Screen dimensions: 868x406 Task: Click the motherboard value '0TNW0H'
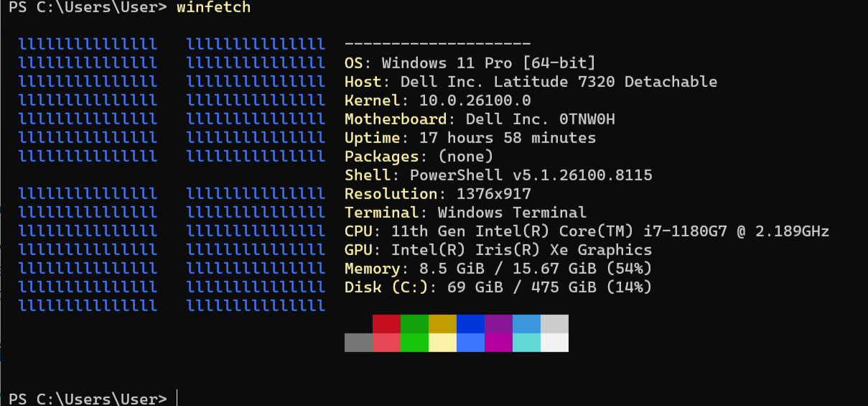coord(587,119)
